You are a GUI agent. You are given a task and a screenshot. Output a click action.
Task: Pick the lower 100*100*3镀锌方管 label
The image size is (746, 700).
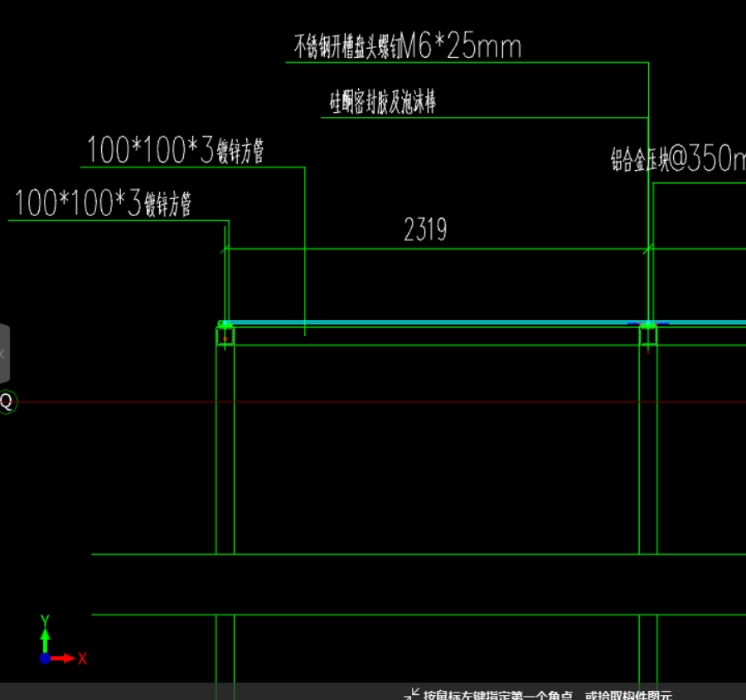pos(103,203)
